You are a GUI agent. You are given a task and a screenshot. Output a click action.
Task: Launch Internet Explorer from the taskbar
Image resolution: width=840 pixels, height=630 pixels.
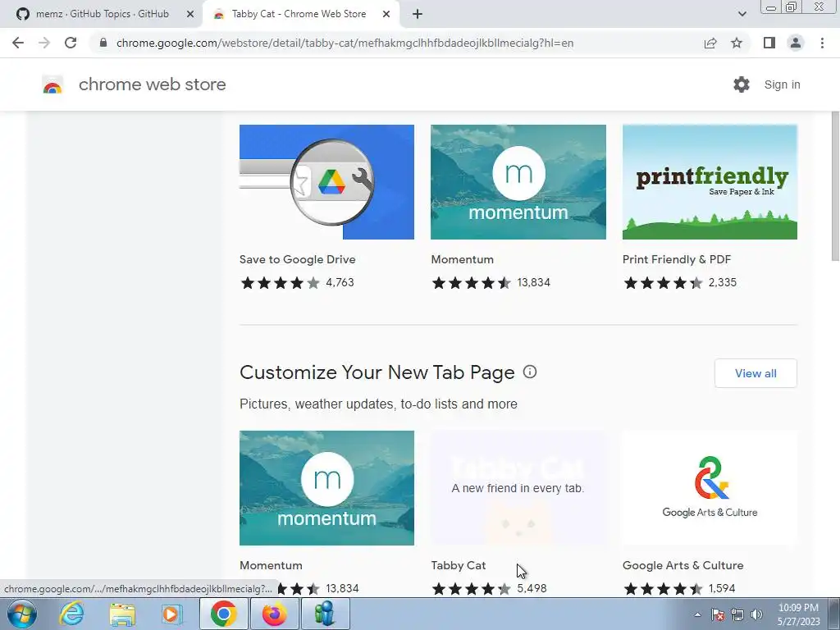[x=71, y=614]
